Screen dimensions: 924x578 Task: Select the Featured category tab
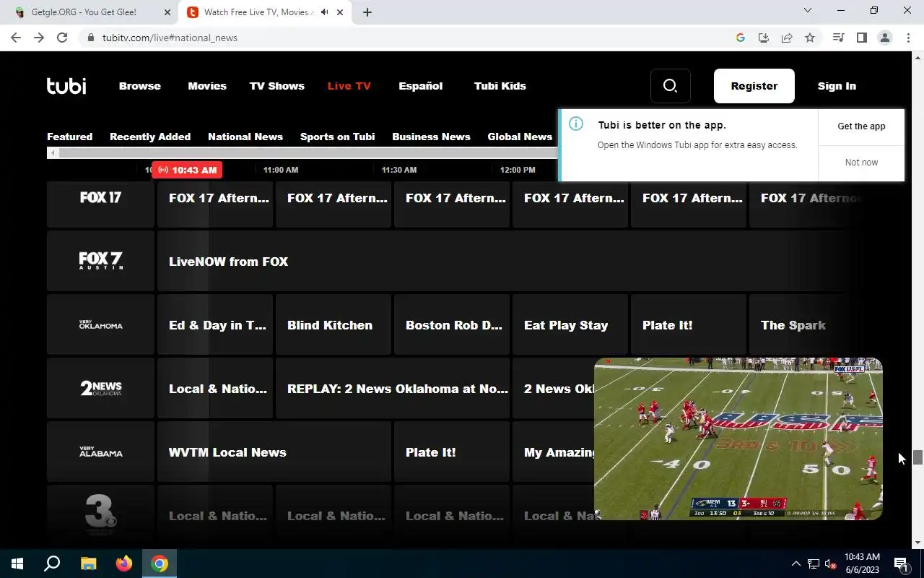[69, 137]
